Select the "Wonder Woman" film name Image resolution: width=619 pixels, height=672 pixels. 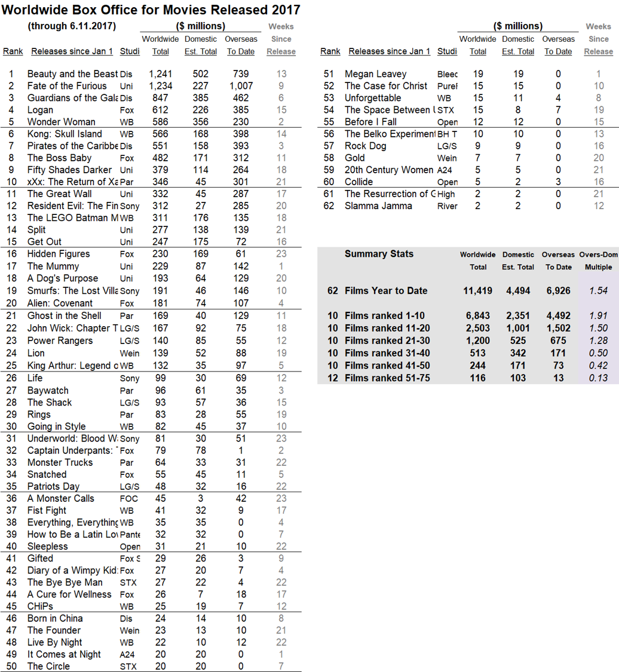(x=62, y=122)
